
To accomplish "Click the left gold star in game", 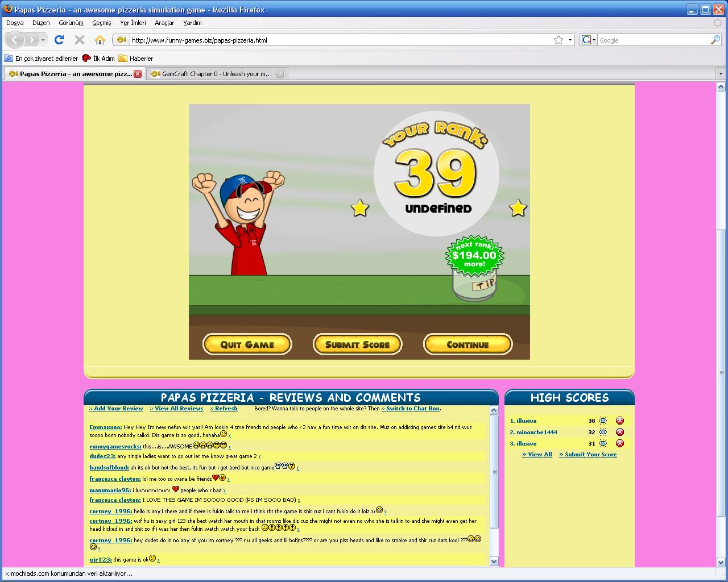I will 360,208.
